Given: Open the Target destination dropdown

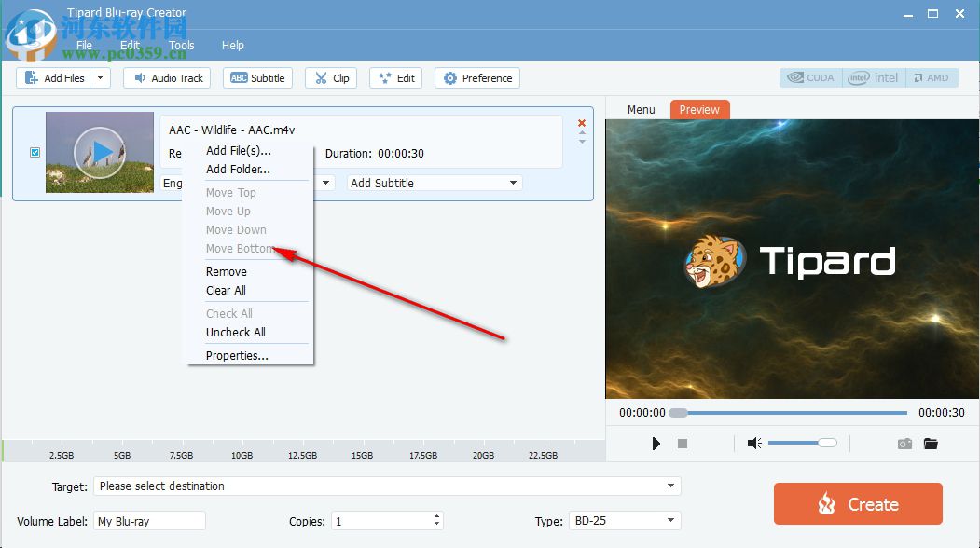Looking at the screenshot, I should coord(669,486).
